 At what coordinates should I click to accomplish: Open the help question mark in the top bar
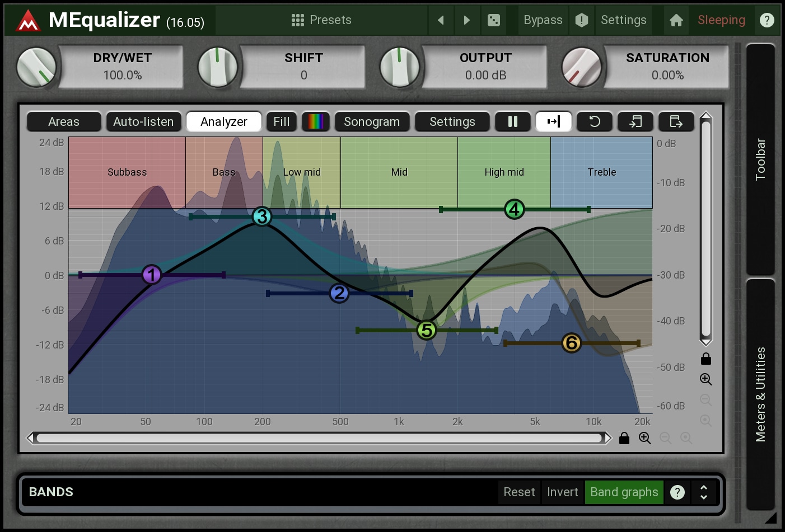point(767,20)
